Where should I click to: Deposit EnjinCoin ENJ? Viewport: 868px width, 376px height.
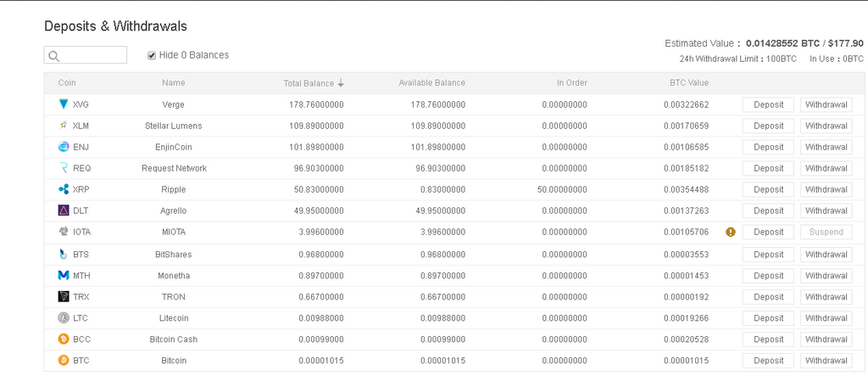pyautogui.click(x=768, y=147)
